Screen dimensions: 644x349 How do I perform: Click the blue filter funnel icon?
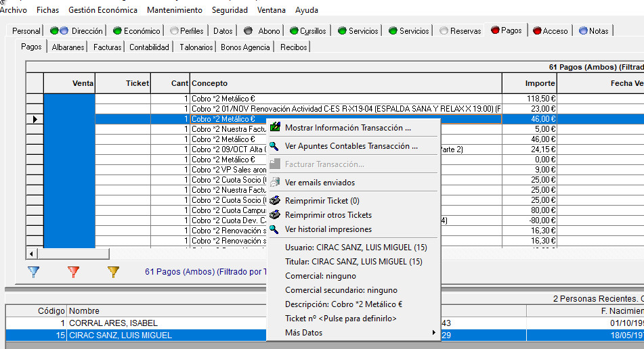pos(34,272)
